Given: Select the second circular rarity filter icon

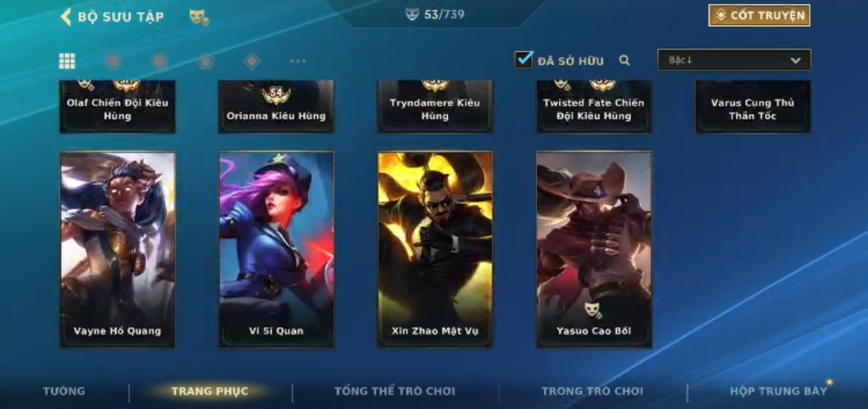Looking at the screenshot, I should [160, 61].
